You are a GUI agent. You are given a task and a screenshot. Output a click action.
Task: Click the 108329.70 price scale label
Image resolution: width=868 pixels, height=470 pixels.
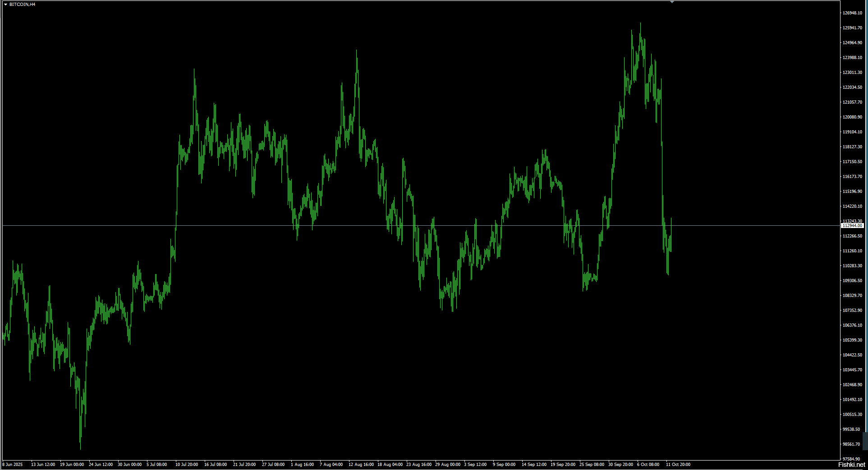pyautogui.click(x=852, y=296)
